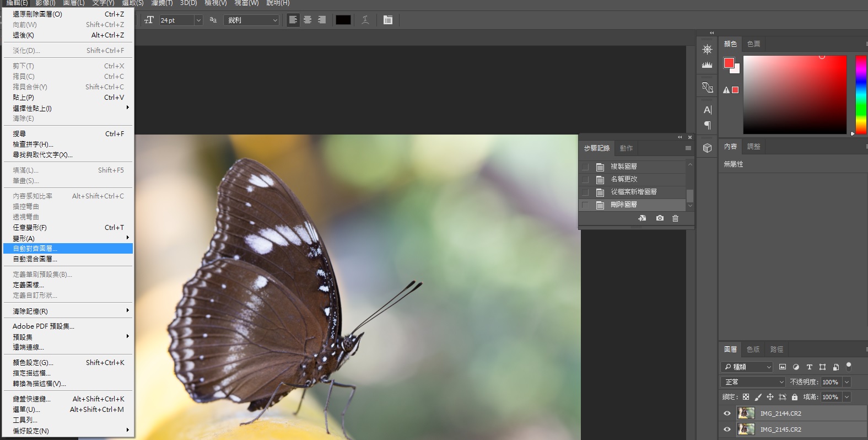The width and height of the screenshot is (868, 440).
Task: Open the Character panel 'A|' icon
Action: [x=707, y=110]
